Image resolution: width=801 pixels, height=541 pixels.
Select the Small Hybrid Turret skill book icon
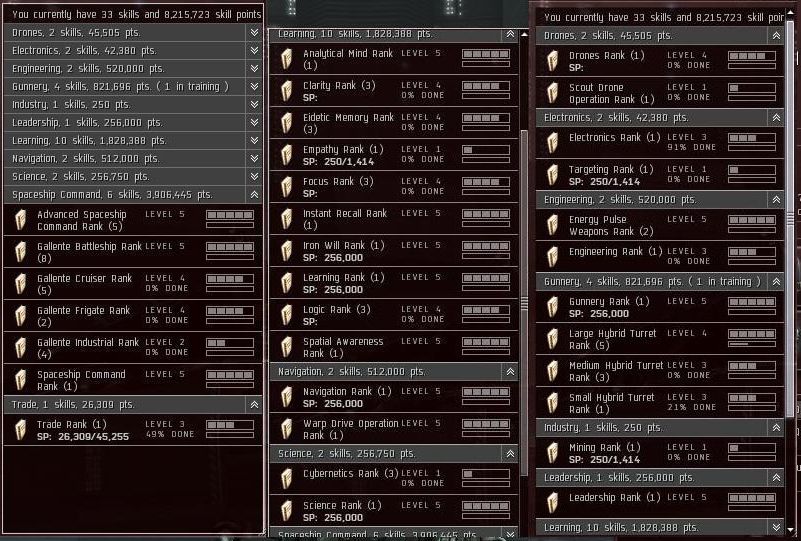pos(553,403)
